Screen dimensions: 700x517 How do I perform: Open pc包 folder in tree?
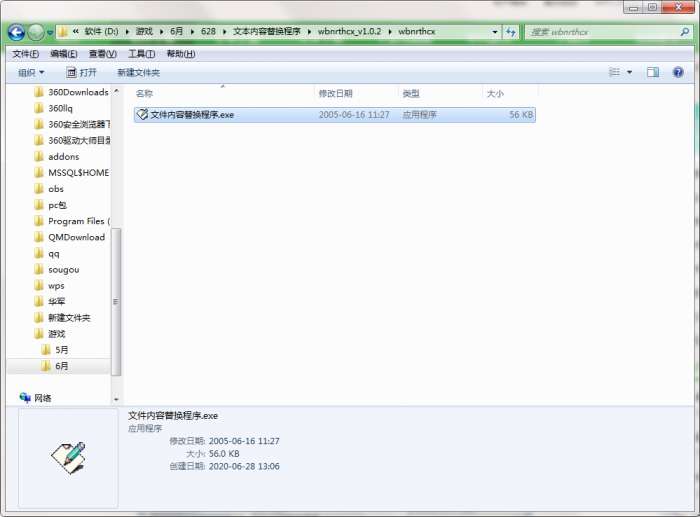(57, 205)
